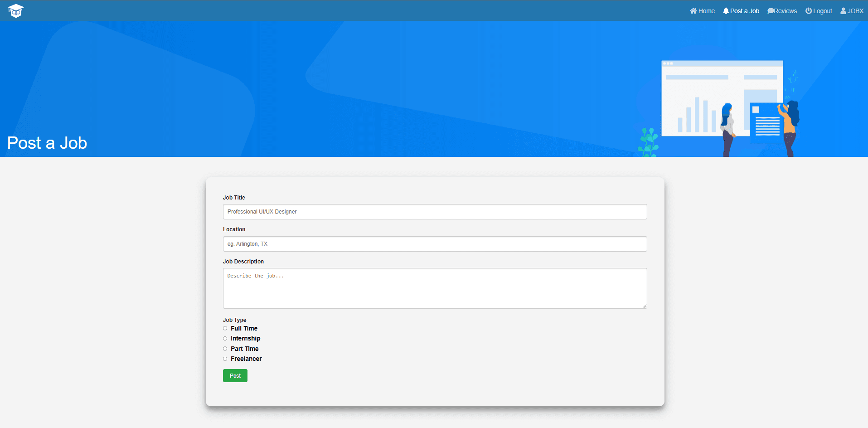Select the Freelancer radio button
Screen dimensions: 868x428
click(x=225, y=359)
